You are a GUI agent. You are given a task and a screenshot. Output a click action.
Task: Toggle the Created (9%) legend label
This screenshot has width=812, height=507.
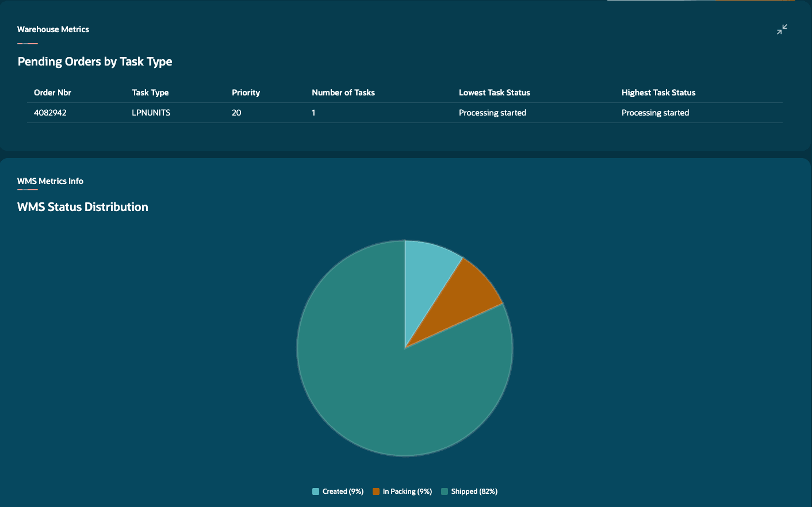pyautogui.click(x=343, y=491)
